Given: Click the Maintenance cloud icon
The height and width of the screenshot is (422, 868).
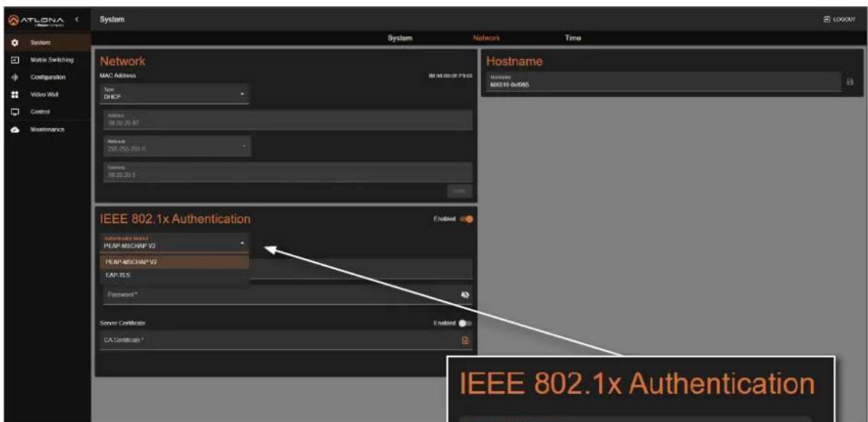Looking at the screenshot, I should pos(14,129).
